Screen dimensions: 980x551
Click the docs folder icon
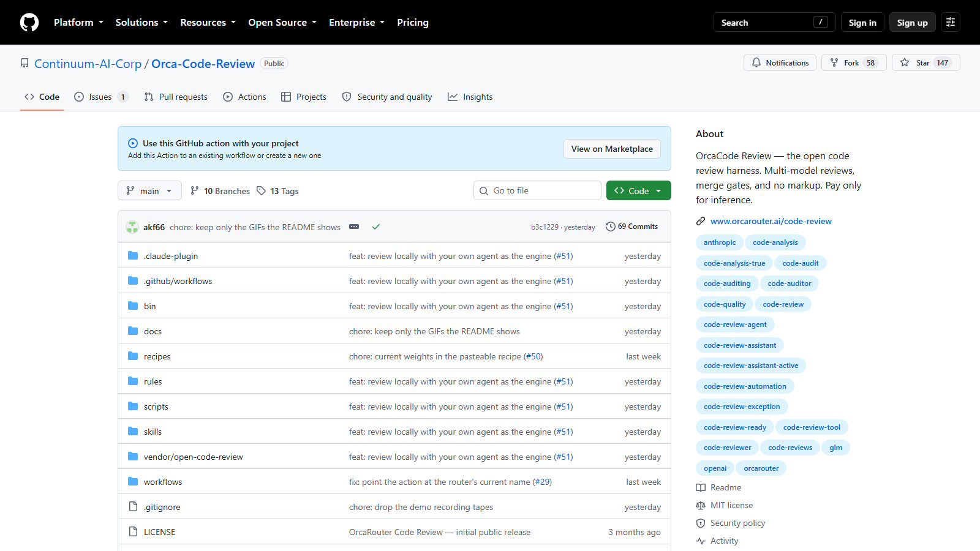pos(133,331)
